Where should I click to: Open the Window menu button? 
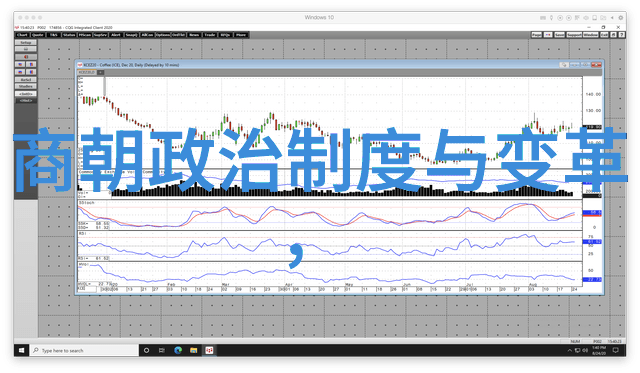click(590, 35)
